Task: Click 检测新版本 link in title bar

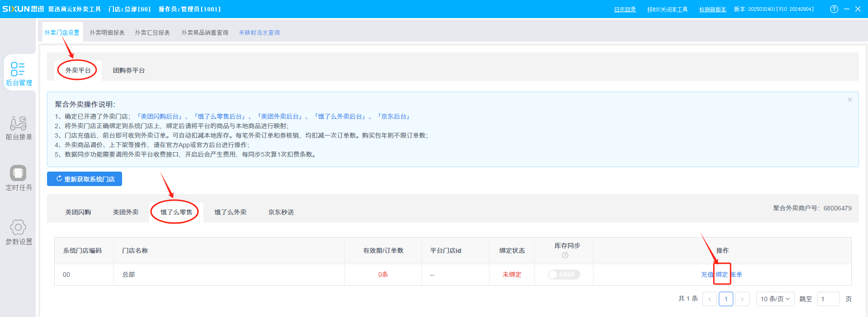Action: click(x=712, y=9)
